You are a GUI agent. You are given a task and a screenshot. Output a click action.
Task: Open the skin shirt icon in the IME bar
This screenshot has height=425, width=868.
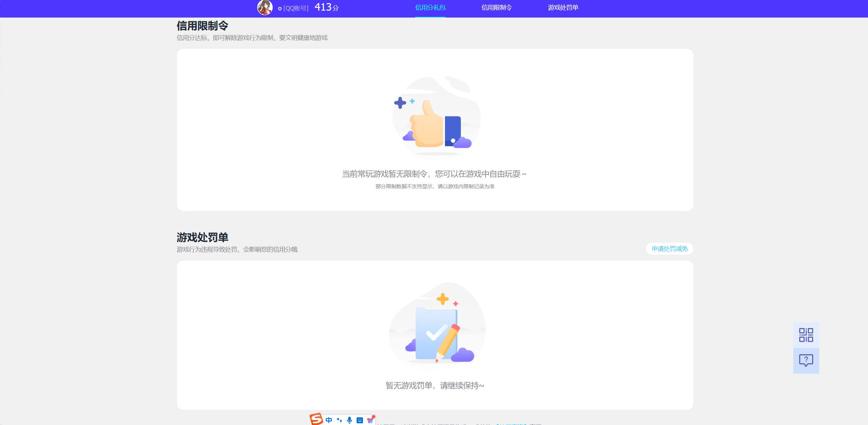370,420
